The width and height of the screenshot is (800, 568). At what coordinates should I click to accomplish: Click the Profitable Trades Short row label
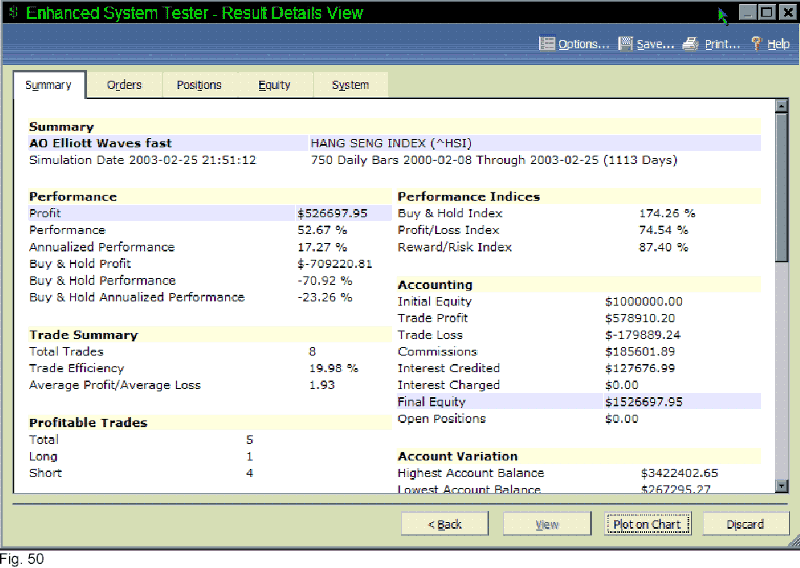pos(45,473)
